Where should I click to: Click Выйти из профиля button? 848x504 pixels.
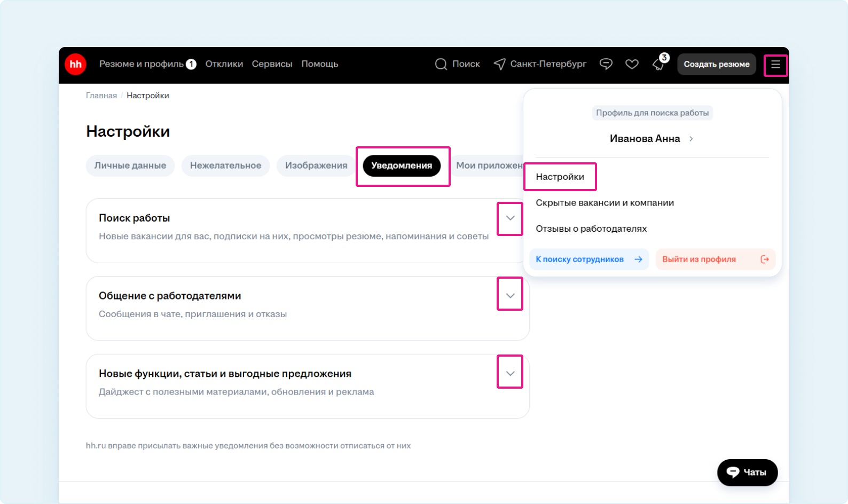[x=715, y=259]
